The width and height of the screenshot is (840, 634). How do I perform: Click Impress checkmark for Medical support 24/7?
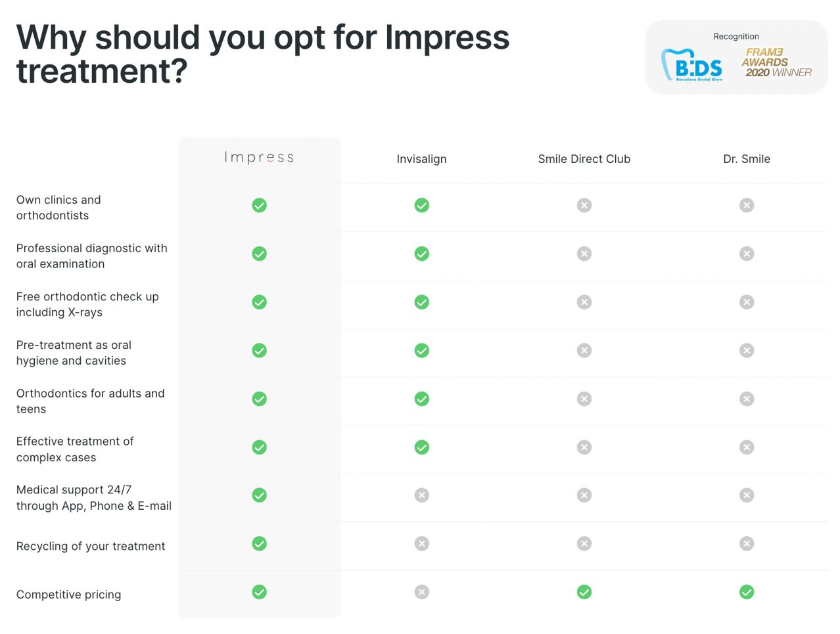point(260,495)
